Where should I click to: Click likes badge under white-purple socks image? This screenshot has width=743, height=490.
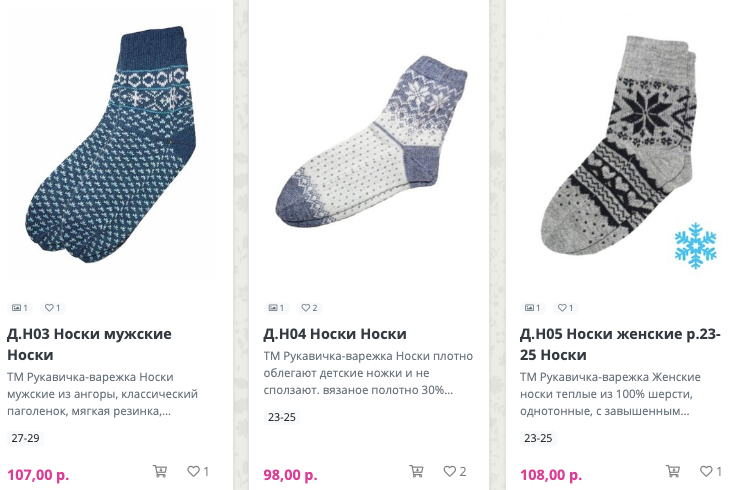309,308
